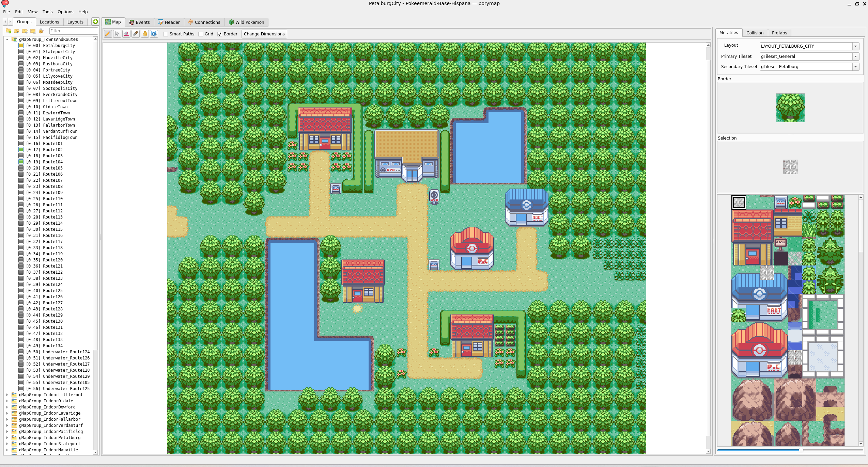Click the lock folder editing icon
Screen dimensions: 868x467
point(41,31)
